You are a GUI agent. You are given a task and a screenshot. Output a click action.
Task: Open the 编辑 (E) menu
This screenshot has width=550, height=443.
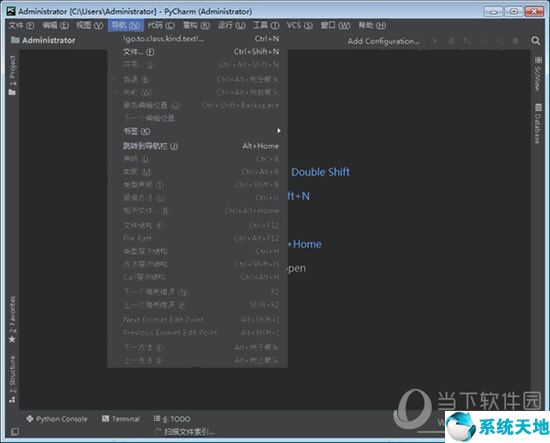pyautogui.click(x=55, y=25)
